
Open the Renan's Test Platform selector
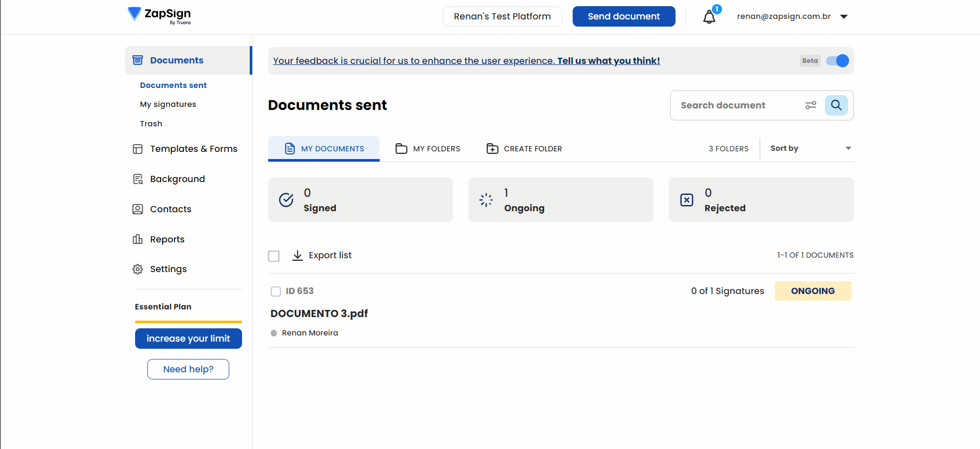502,16
